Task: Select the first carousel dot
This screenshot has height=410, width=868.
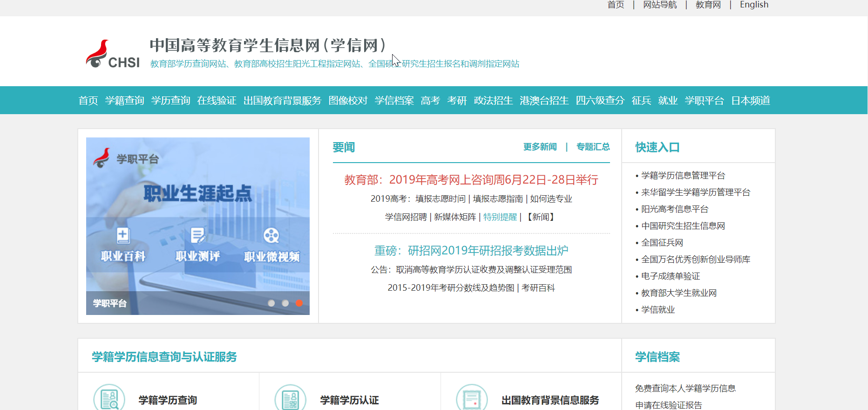Action: coord(271,303)
